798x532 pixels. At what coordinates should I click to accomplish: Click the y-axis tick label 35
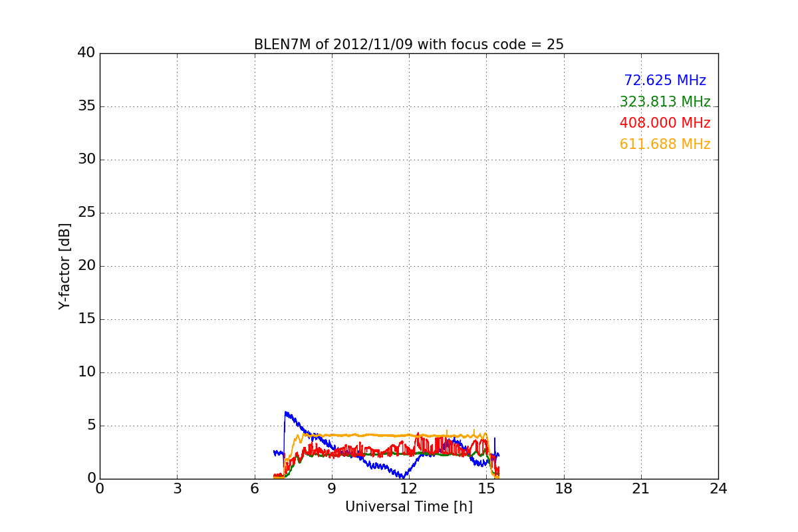(x=86, y=106)
